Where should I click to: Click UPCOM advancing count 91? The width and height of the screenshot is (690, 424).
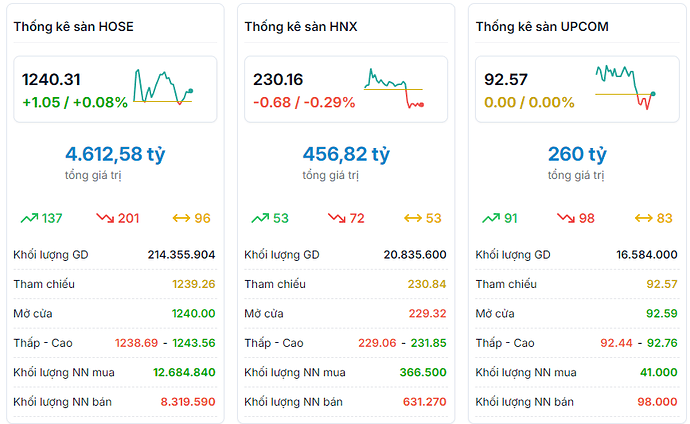point(510,219)
